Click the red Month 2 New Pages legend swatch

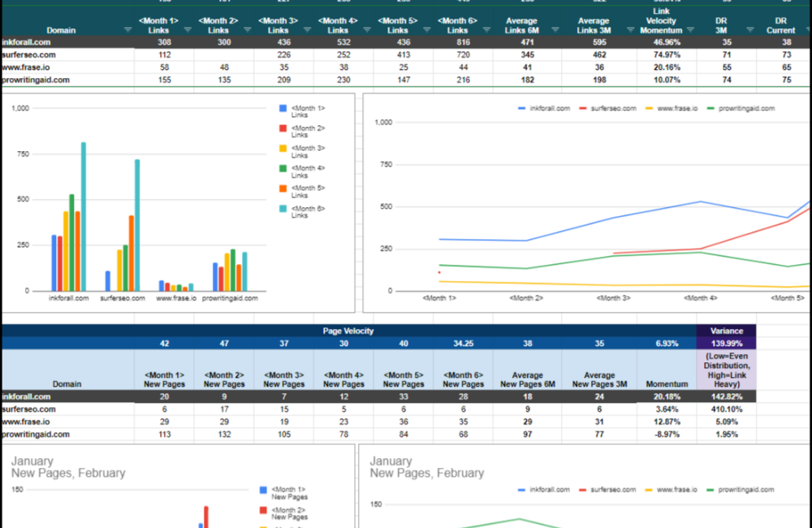(263, 510)
